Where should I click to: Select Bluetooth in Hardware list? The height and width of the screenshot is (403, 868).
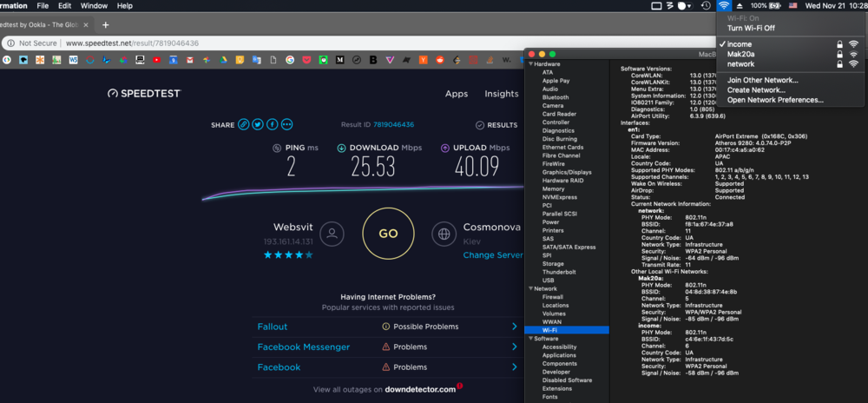(x=556, y=97)
